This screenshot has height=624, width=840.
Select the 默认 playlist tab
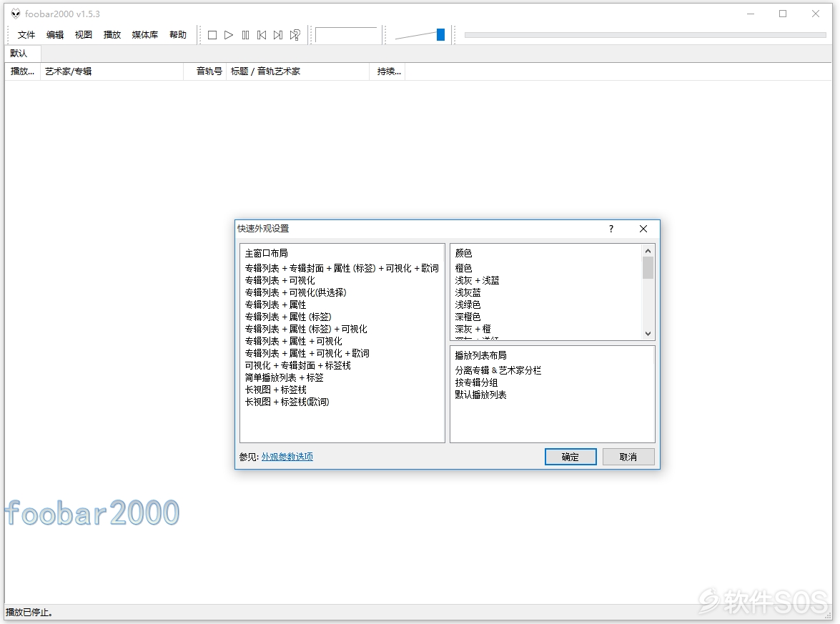point(23,54)
